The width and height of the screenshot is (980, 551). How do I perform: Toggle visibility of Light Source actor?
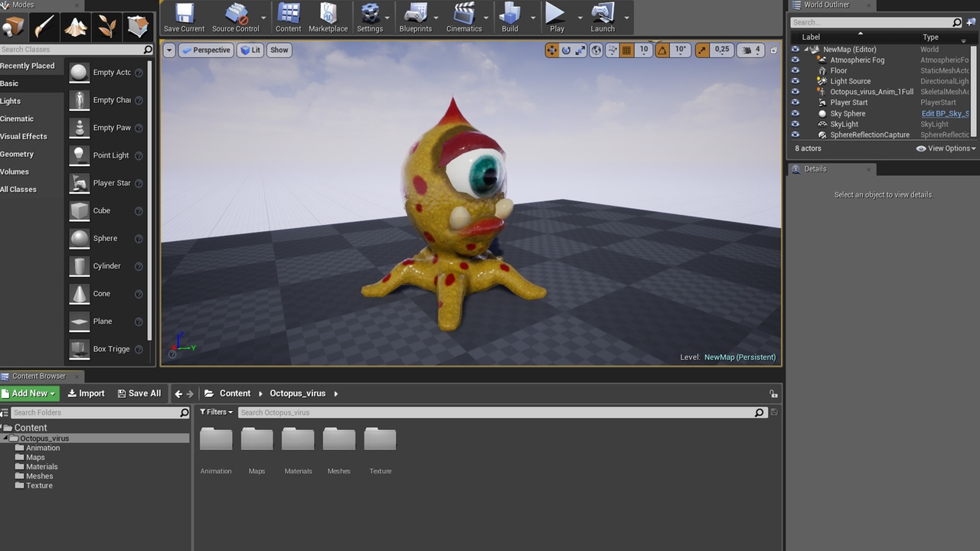point(795,81)
